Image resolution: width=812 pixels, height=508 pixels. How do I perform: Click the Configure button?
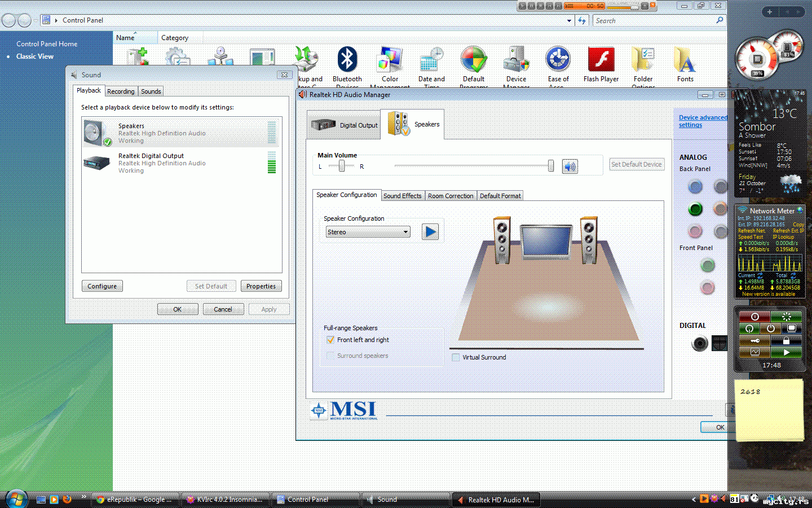[102, 286]
